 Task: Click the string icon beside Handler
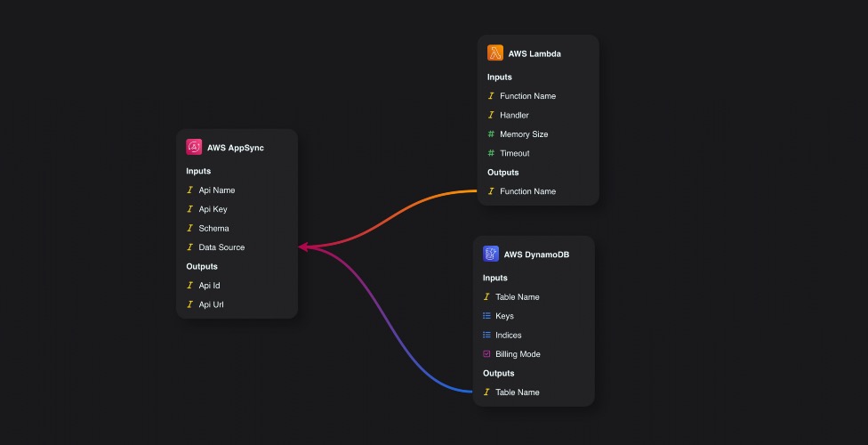pos(491,115)
